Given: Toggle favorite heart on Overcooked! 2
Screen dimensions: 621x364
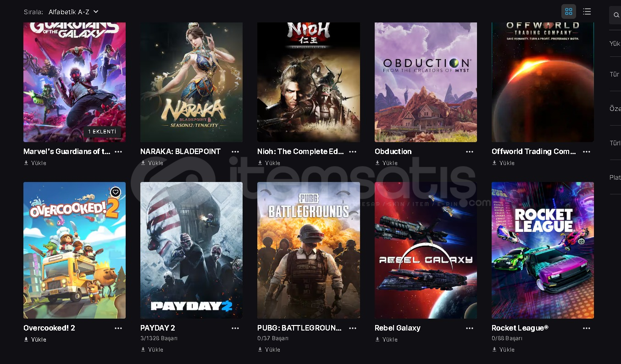Looking at the screenshot, I should click(116, 192).
